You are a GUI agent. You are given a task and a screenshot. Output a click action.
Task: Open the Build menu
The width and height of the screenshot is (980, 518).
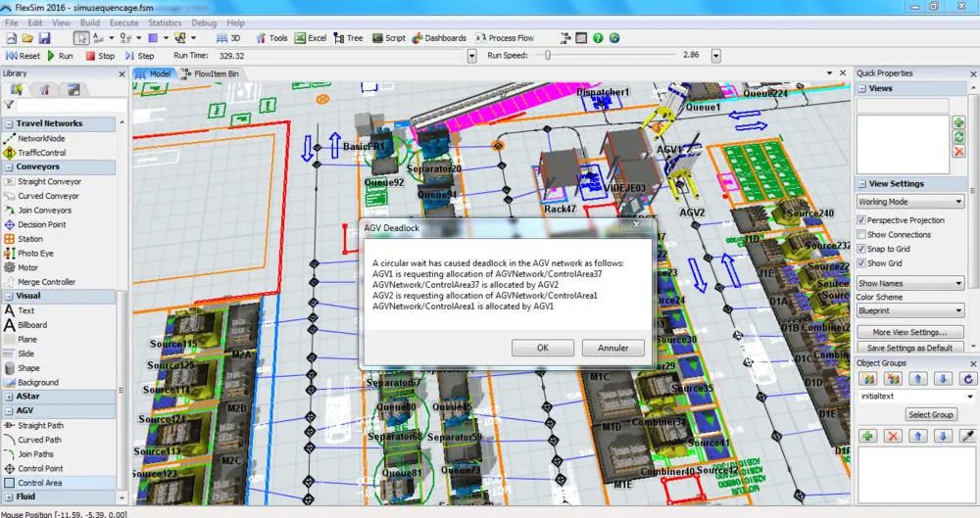(x=90, y=23)
